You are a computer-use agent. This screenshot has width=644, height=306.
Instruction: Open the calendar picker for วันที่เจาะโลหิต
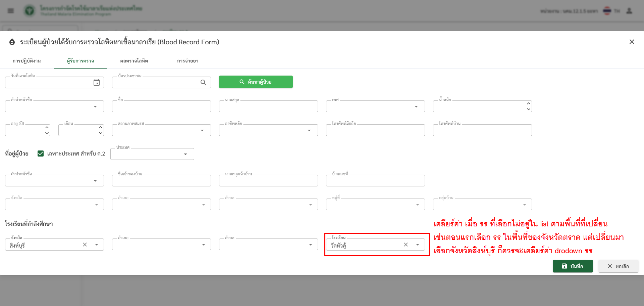pos(97,83)
